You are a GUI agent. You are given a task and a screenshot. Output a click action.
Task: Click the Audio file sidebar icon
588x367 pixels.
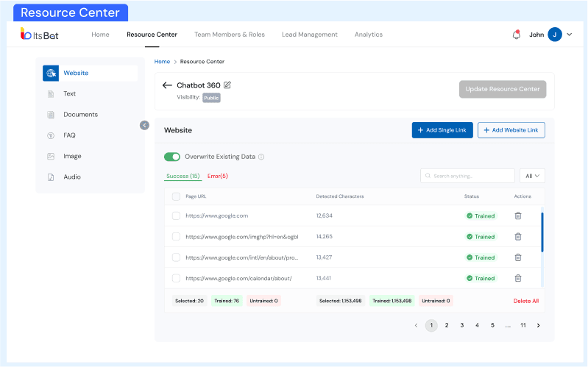click(x=51, y=177)
